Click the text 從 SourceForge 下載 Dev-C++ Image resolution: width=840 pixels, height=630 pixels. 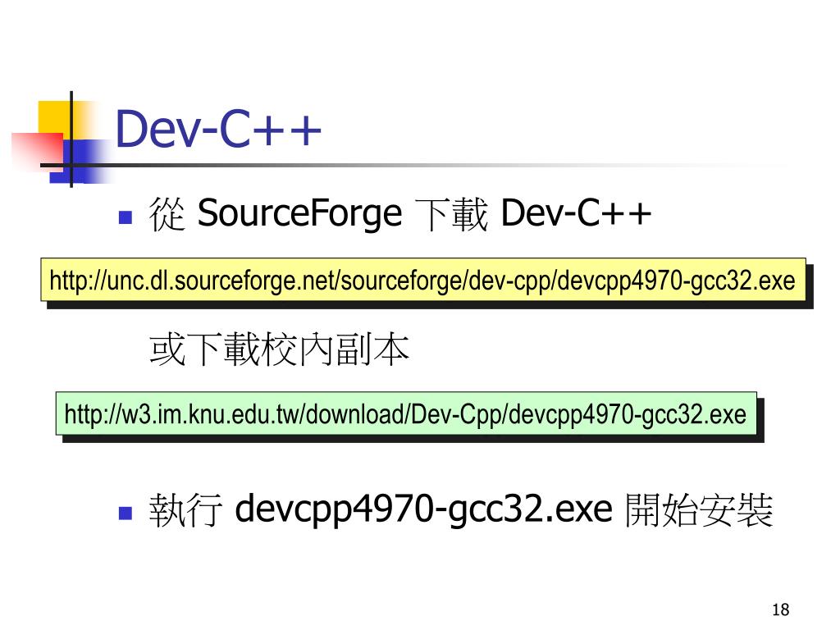click(x=399, y=214)
